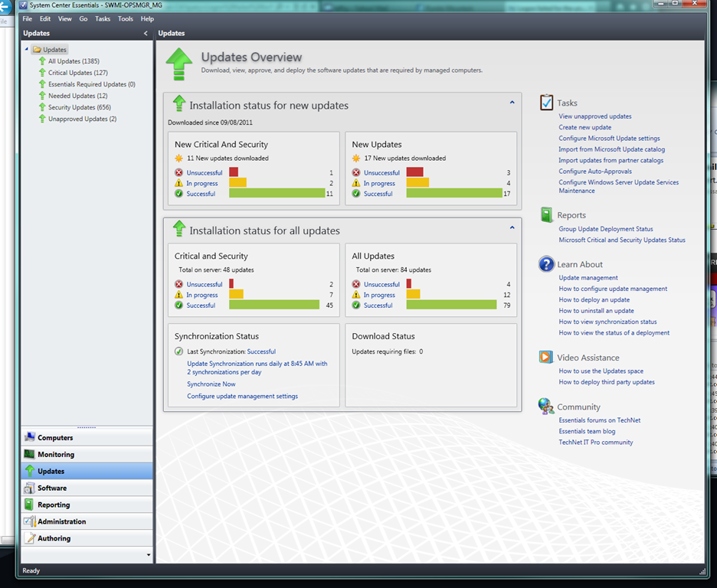Viewport: 717px width, 588px height.
Task: Click the Tasks clipboard checkmark icon
Action: (x=546, y=103)
